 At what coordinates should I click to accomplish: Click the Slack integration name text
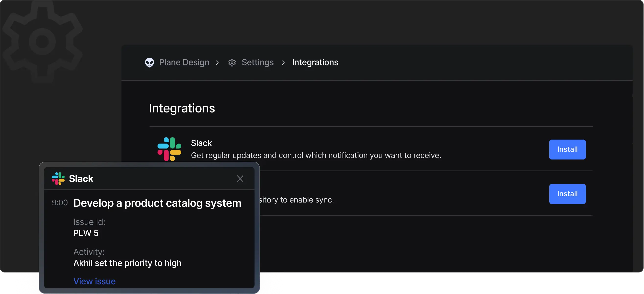[201, 143]
